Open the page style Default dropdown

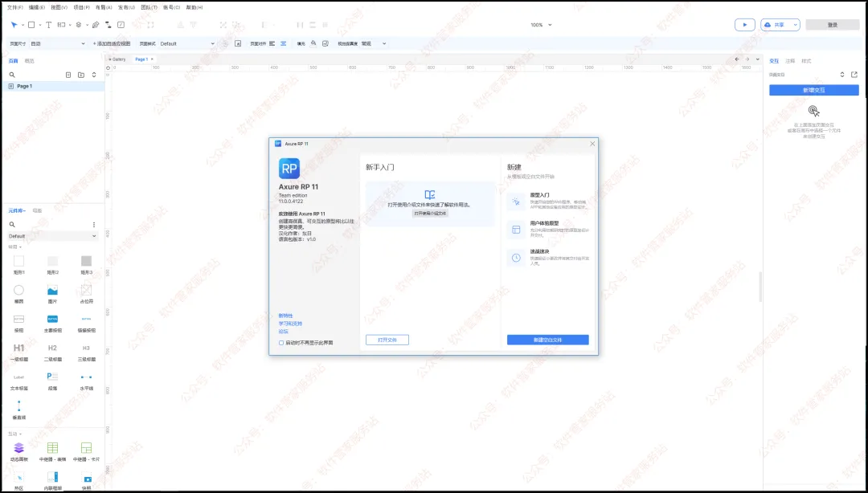[187, 43]
